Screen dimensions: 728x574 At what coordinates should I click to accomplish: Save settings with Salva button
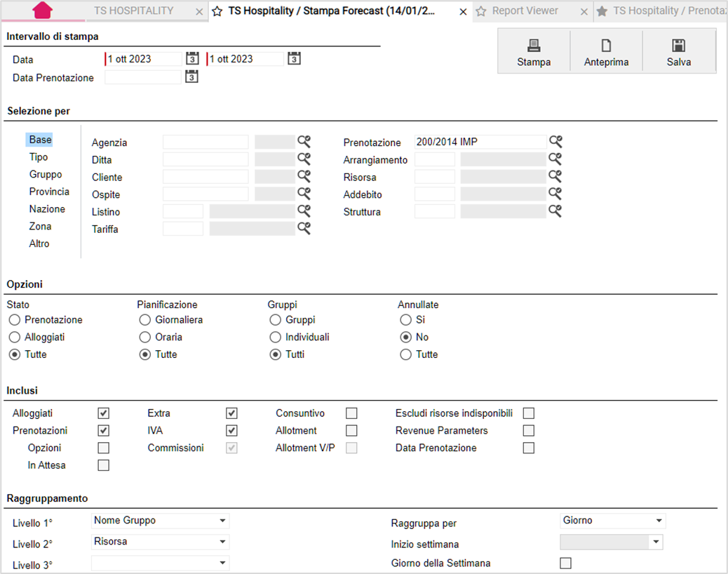point(679,52)
